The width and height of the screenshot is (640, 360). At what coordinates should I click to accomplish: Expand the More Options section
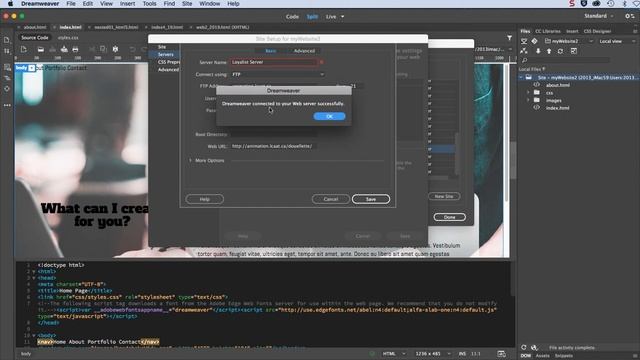point(191,160)
